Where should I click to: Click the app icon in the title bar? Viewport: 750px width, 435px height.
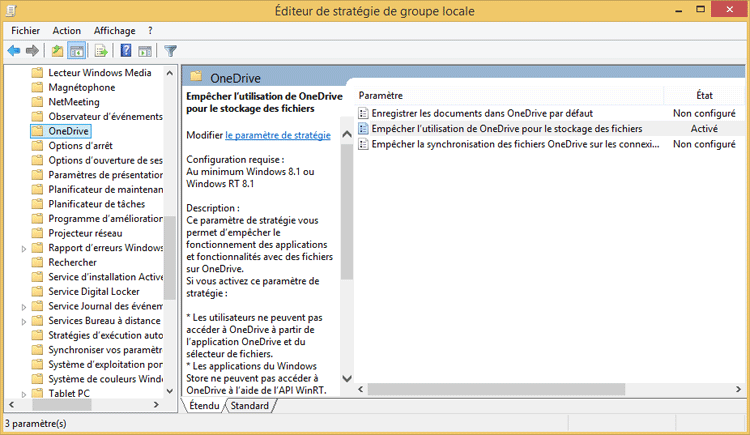11,11
